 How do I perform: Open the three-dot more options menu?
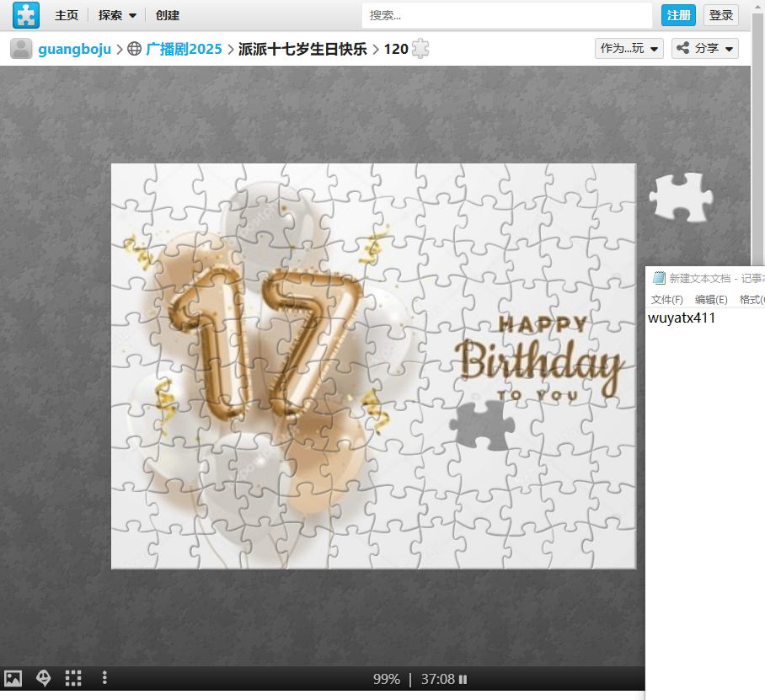coord(104,678)
